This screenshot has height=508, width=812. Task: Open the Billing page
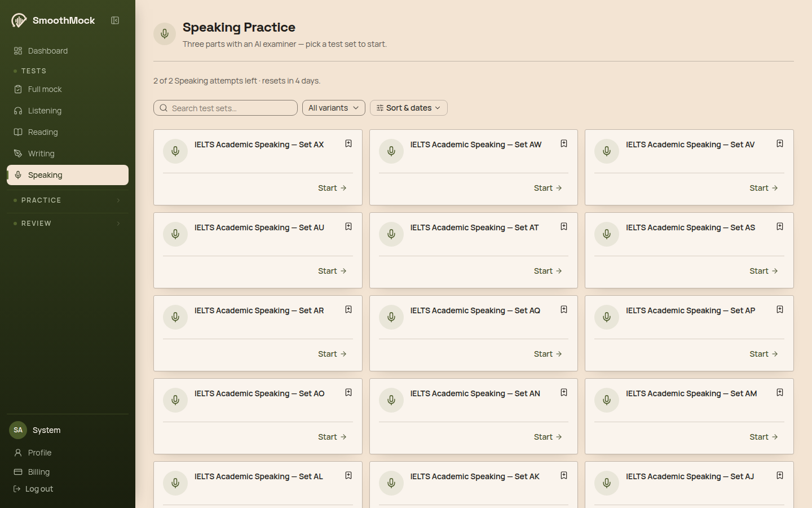68,472
